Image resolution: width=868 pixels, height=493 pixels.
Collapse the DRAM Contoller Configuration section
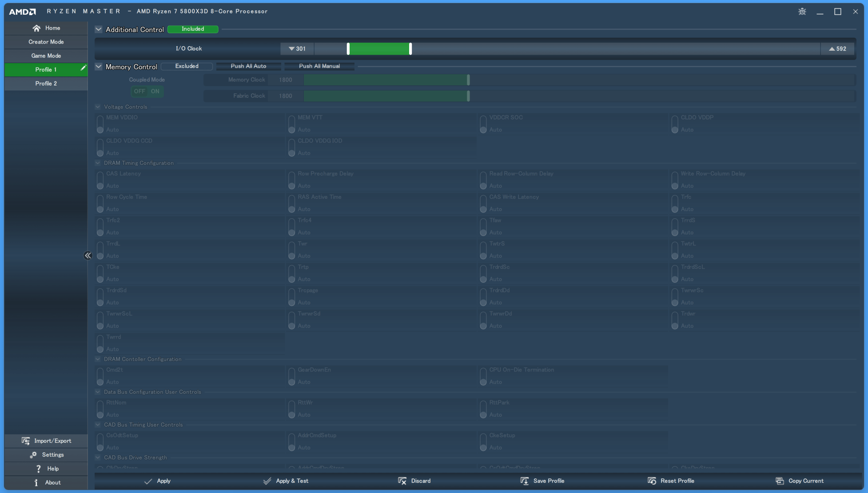98,359
